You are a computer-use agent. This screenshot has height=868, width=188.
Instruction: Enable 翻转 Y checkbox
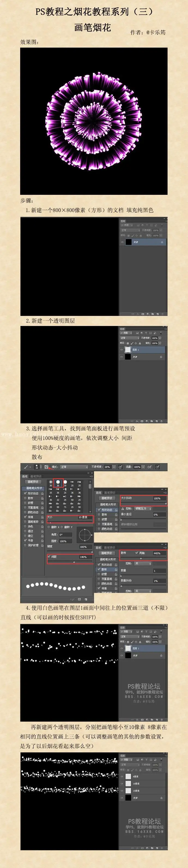62,527
